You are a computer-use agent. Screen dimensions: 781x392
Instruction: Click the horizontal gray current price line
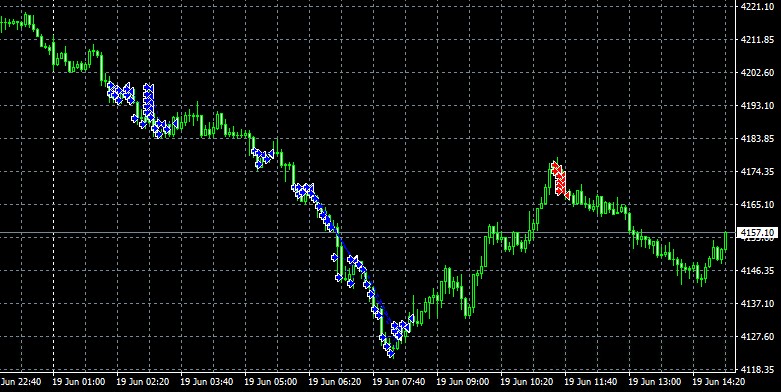(368, 233)
